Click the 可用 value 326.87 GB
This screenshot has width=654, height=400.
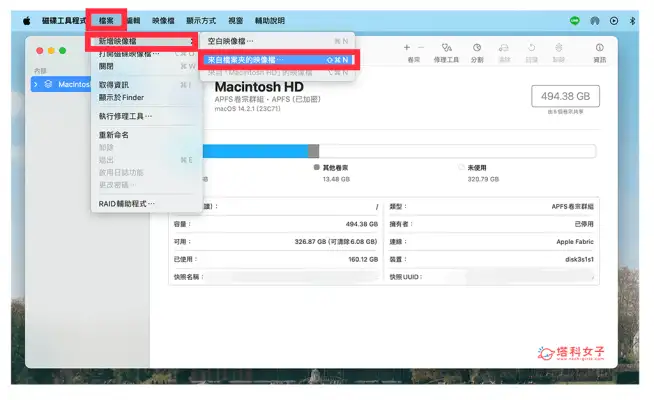tap(336, 242)
